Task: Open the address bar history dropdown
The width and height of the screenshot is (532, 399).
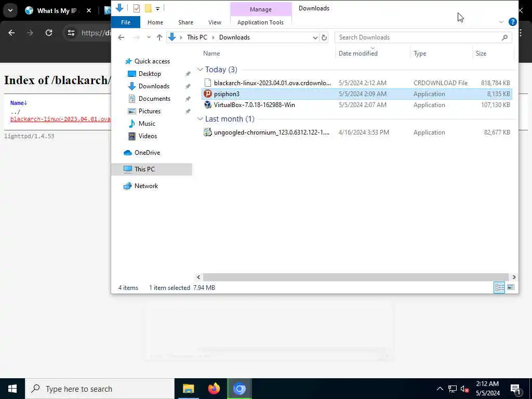Action: 315,37
